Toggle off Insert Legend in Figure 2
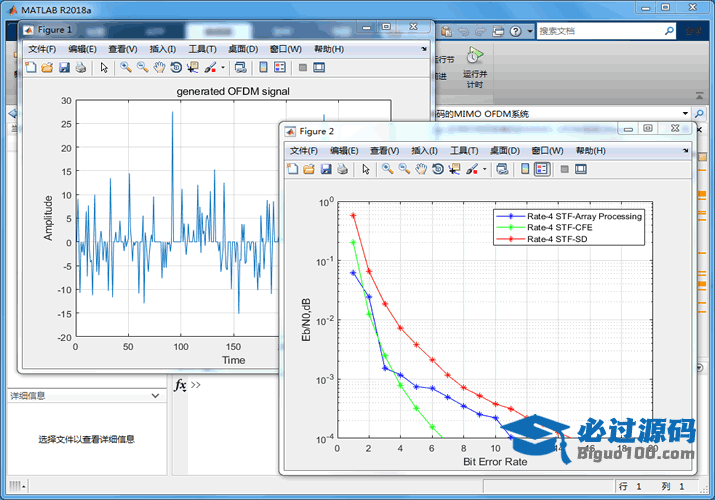 (542, 169)
